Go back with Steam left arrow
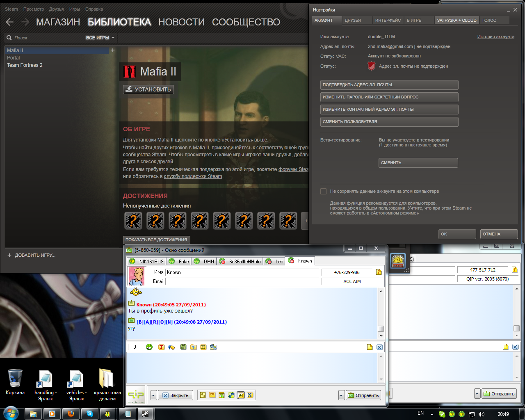Image resolution: width=525 pixels, height=420 pixels. 10,22
